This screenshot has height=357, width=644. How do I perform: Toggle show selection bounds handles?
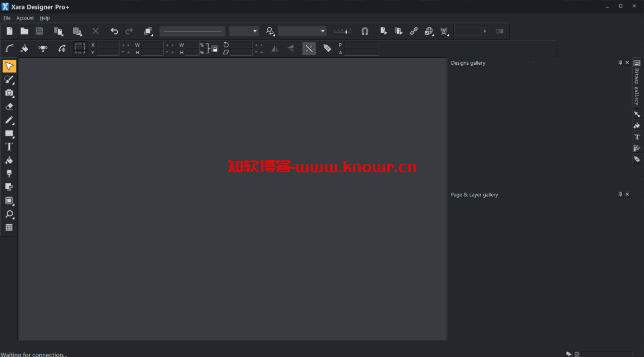point(80,48)
